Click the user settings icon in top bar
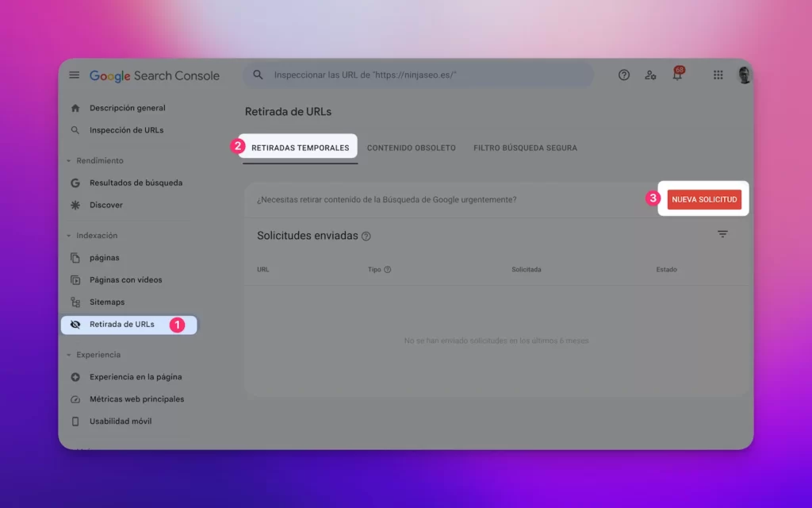Image resolution: width=812 pixels, height=508 pixels. click(650, 75)
